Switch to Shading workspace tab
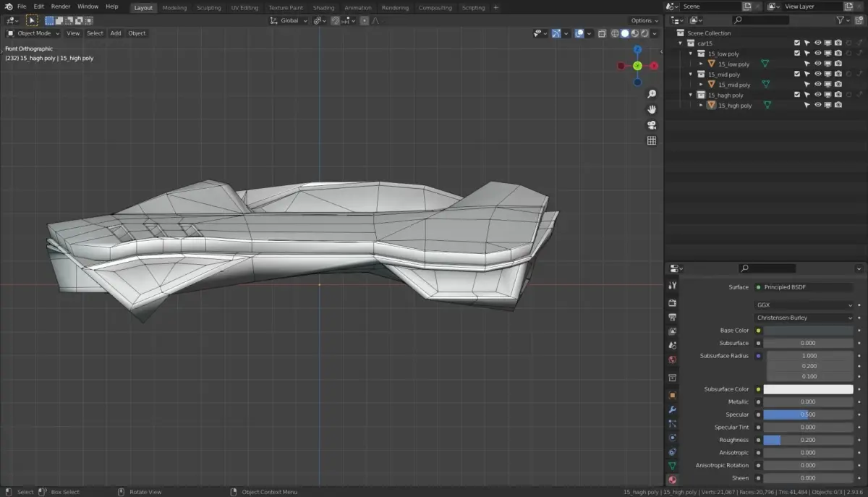This screenshot has width=868, height=497. tap(323, 7)
